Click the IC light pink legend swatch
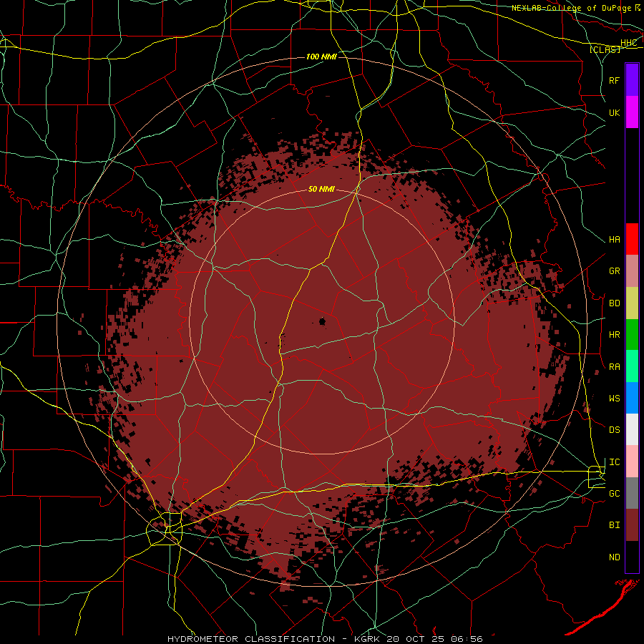The height and width of the screenshot is (644, 644). tap(632, 462)
